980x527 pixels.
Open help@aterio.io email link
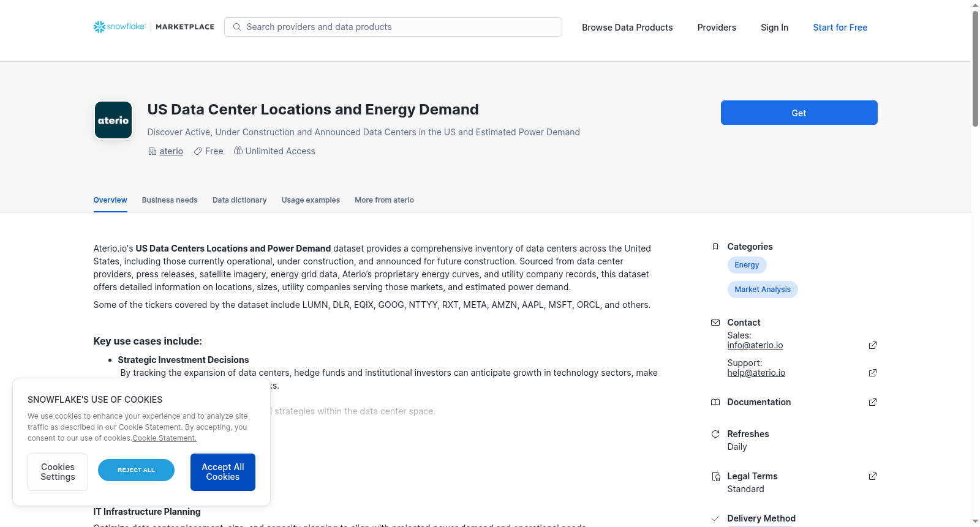click(756, 373)
